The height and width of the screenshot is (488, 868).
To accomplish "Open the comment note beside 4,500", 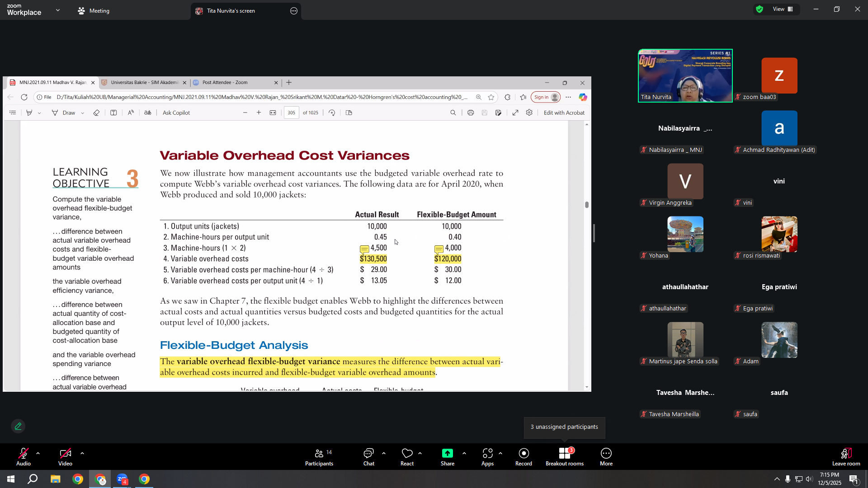I will [364, 249].
